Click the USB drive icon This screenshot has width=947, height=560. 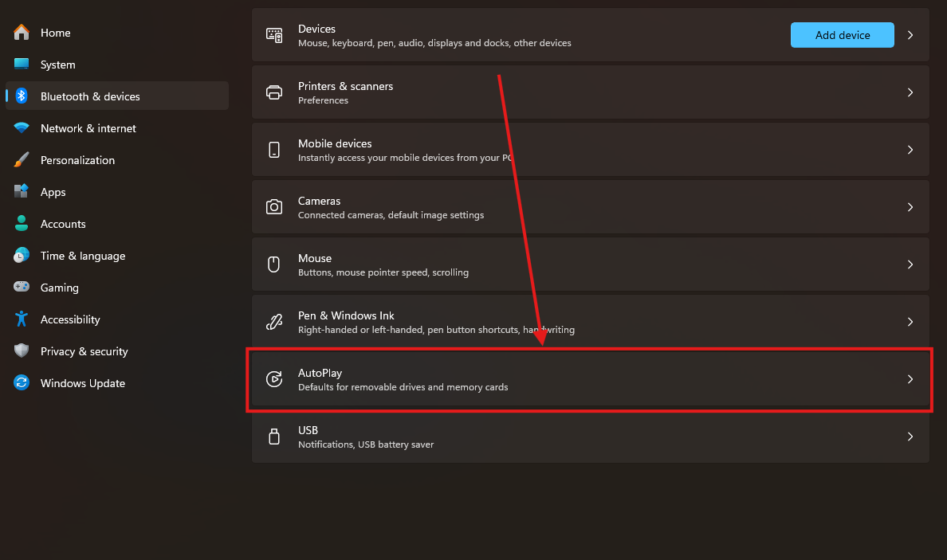pyautogui.click(x=274, y=437)
